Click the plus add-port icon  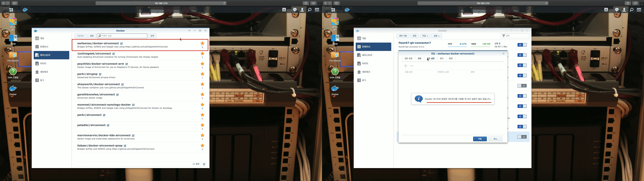click(406, 66)
